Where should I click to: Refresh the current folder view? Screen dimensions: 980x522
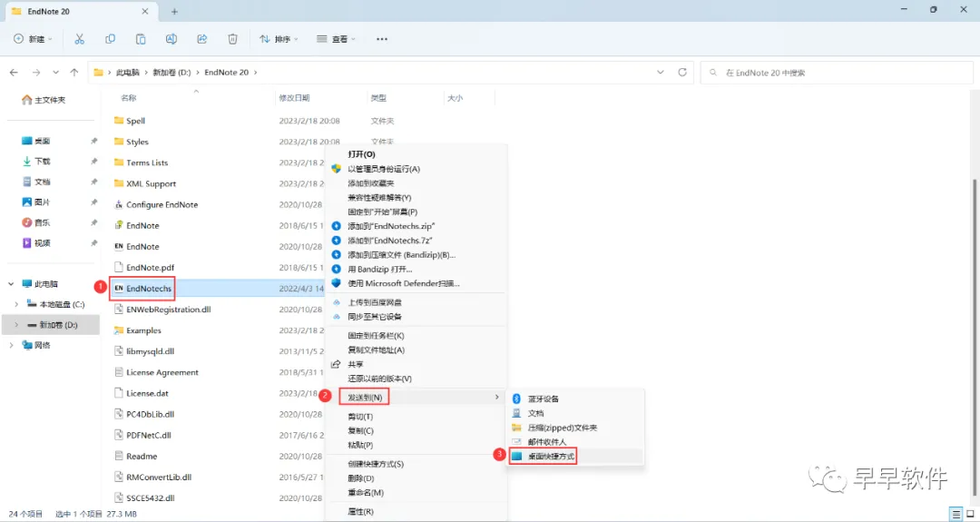pyautogui.click(x=682, y=73)
